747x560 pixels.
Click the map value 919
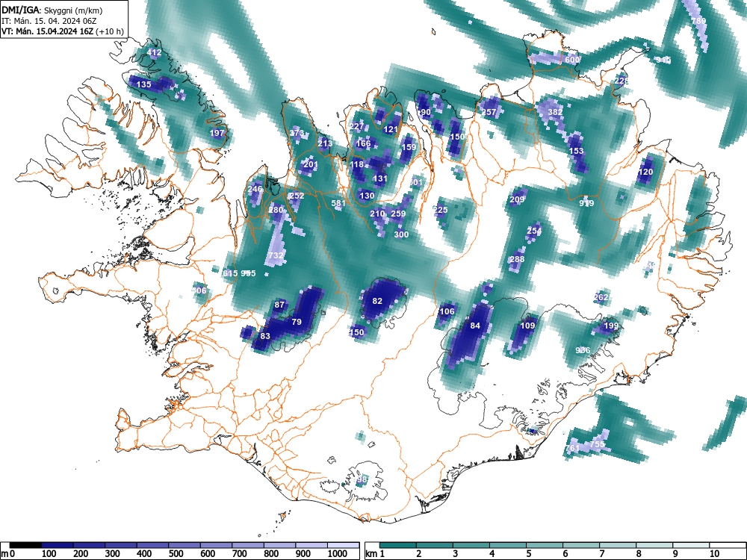[x=586, y=203]
